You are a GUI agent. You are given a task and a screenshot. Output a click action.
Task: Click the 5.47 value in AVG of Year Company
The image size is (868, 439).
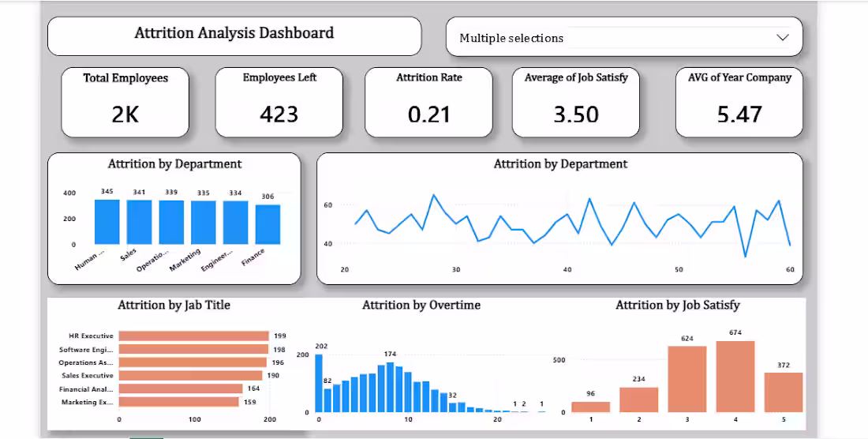click(x=739, y=114)
